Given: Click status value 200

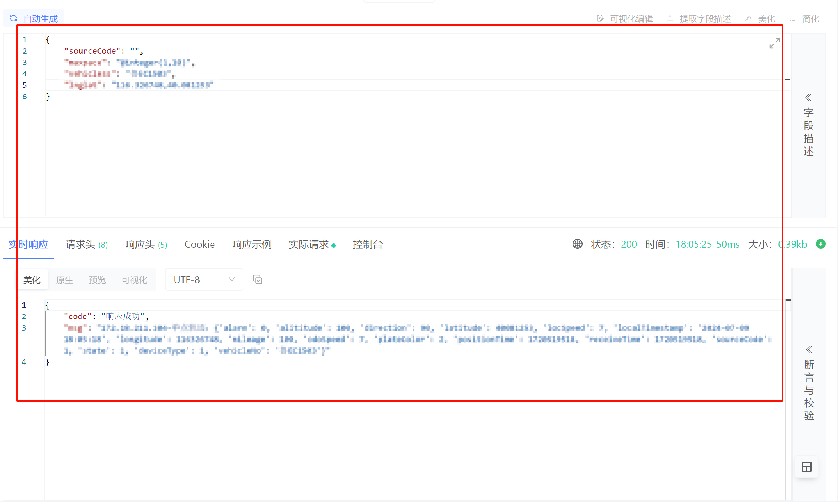Looking at the screenshot, I should click(629, 244).
